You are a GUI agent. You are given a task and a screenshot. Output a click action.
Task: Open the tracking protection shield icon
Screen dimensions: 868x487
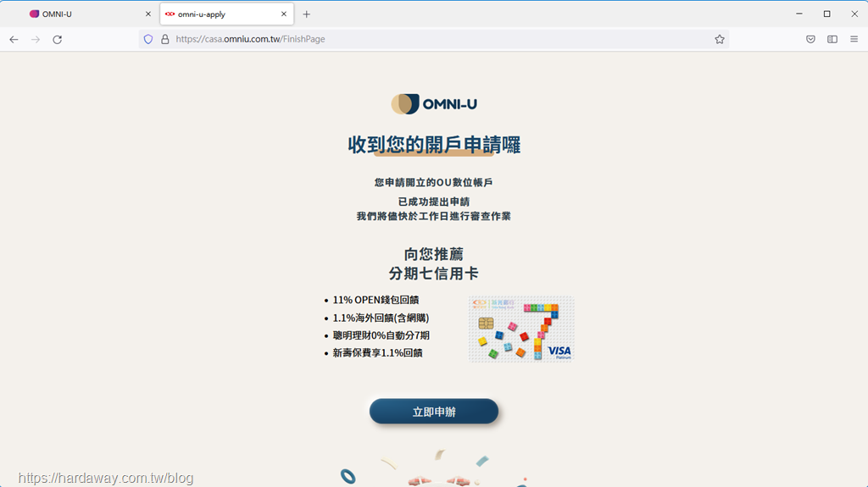click(147, 39)
